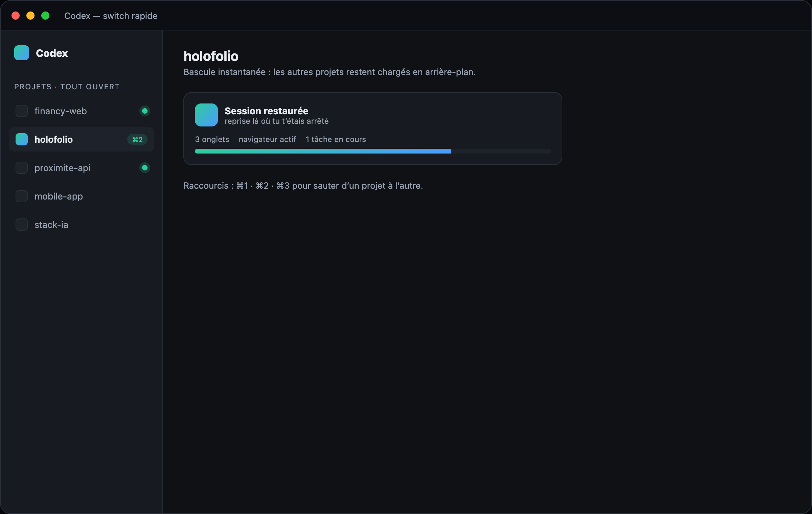Close the window with the red button
This screenshot has height=514, width=812.
point(16,16)
